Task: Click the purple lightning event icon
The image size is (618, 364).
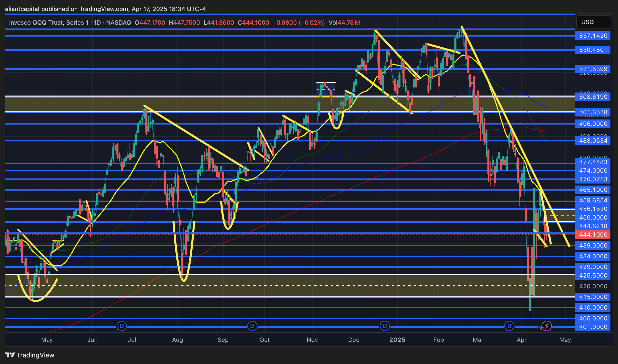Action: pos(547,326)
